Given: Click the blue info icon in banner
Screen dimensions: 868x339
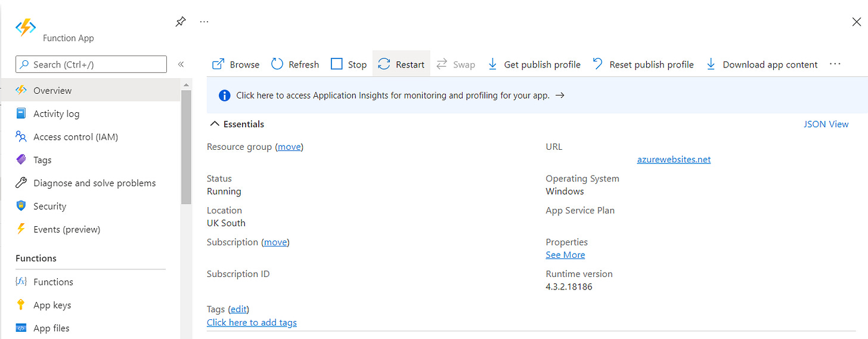Looking at the screenshot, I should tap(225, 95).
